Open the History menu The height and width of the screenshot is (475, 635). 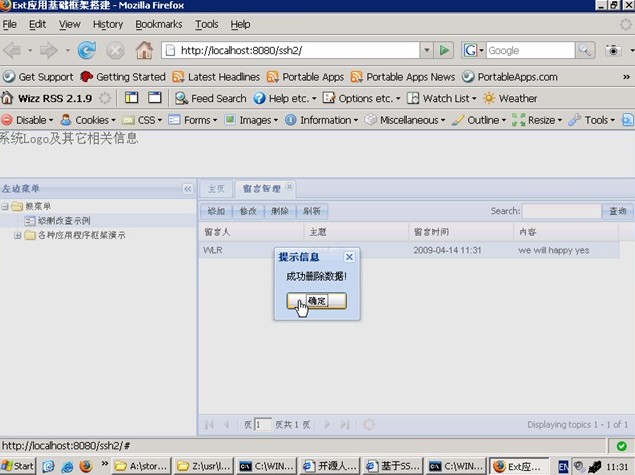pos(108,24)
